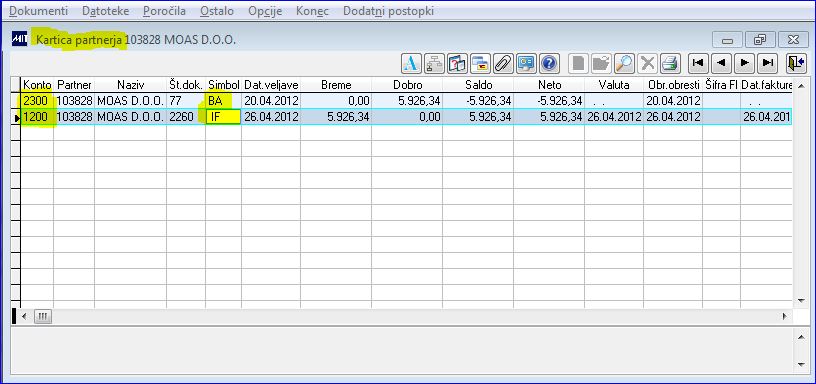Open the blue help question mark icon
816x384 pixels.
click(x=549, y=63)
